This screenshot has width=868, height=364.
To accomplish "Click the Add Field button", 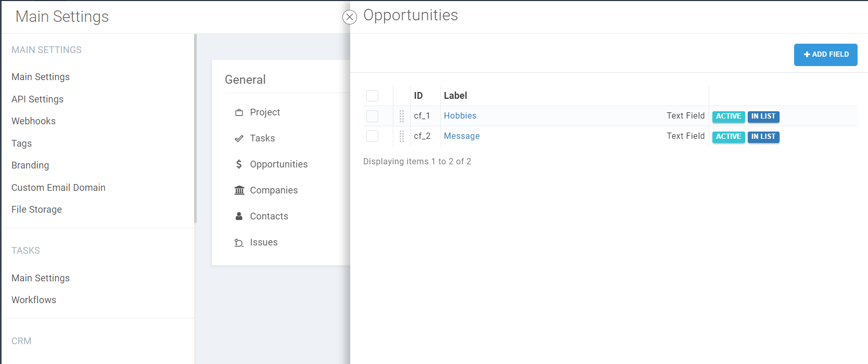I will point(825,55).
